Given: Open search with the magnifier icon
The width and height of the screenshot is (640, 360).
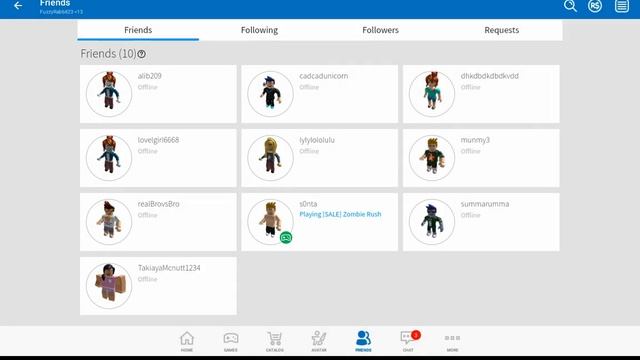Looking at the screenshot, I should pyautogui.click(x=570, y=6).
